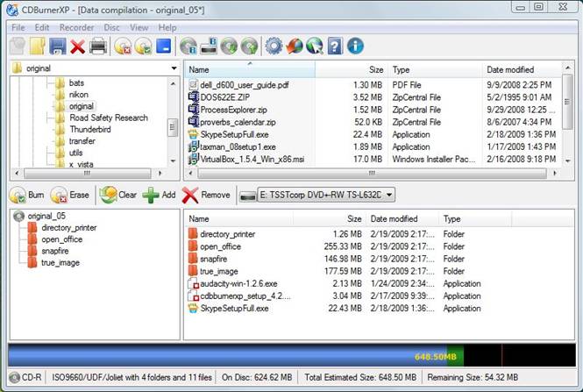Expand the 'original' folder dropdown

pos(174,68)
